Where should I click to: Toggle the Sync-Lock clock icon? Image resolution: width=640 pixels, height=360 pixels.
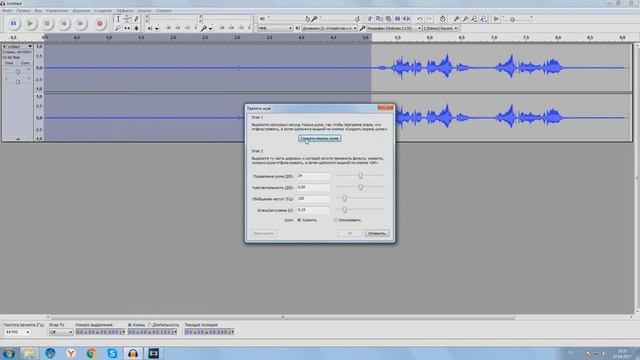(x=442, y=19)
